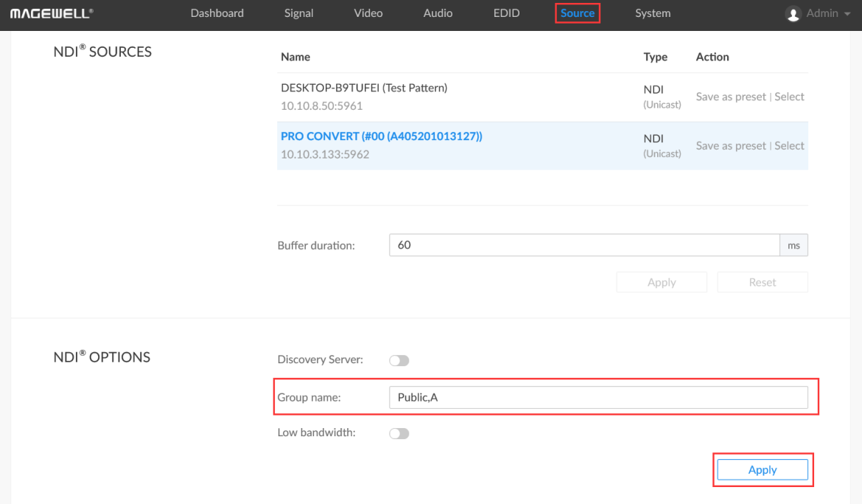Switch to the Signal tab

[x=298, y=13]
